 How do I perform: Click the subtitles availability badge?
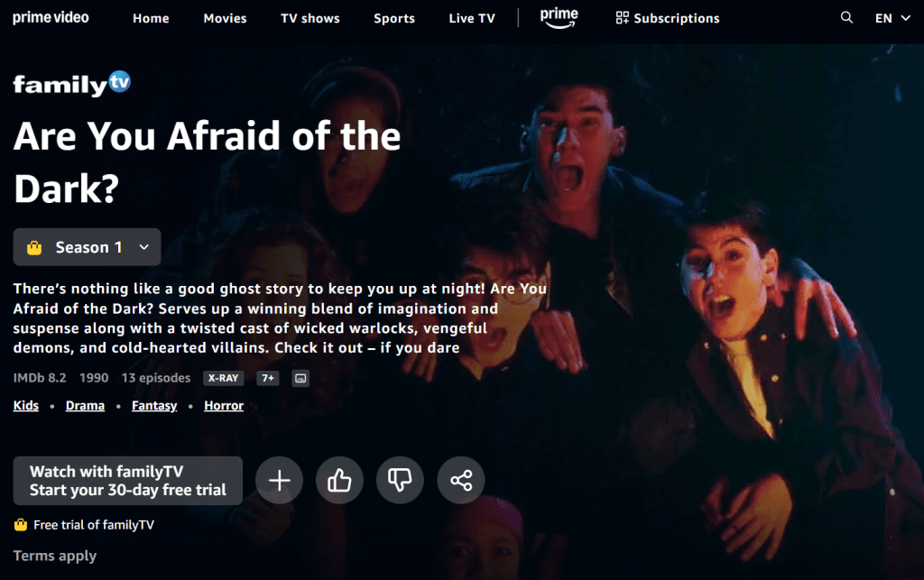click(300, 378)
